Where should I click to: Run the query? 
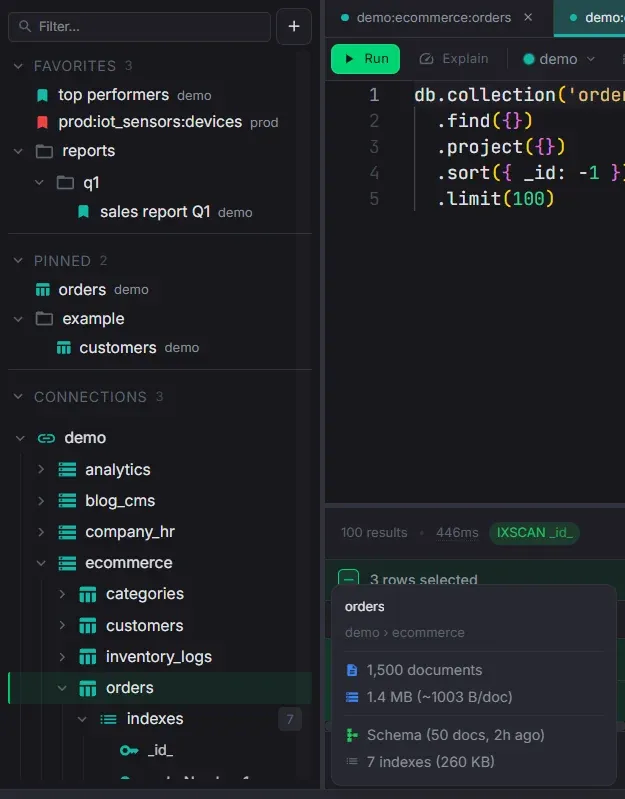(x=365, y=59)
